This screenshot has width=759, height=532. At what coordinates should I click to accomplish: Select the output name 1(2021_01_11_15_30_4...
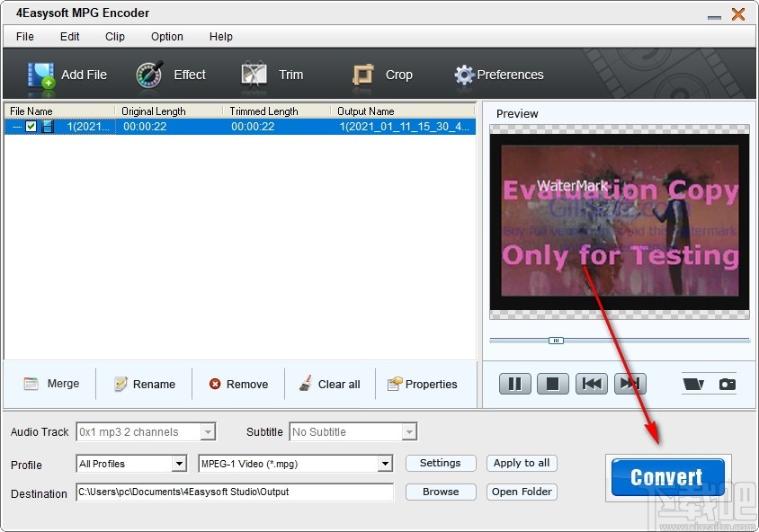(404, 127)
